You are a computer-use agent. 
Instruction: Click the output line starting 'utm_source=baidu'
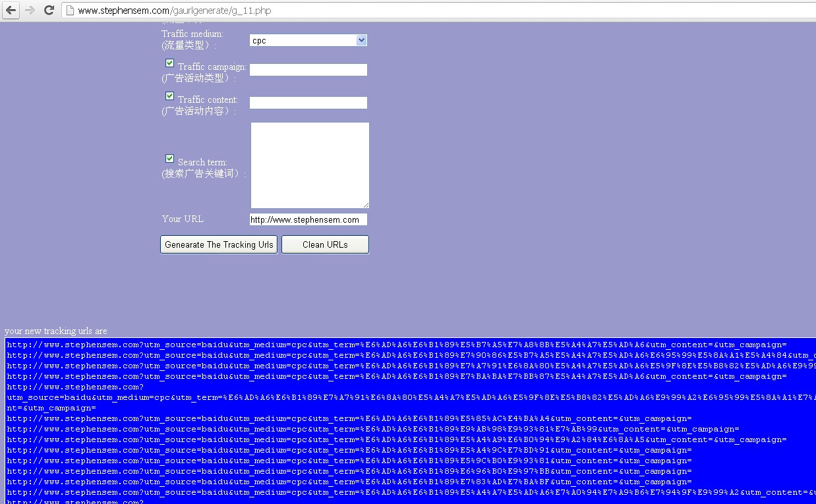pyautogui.click(x=411, y=398)
